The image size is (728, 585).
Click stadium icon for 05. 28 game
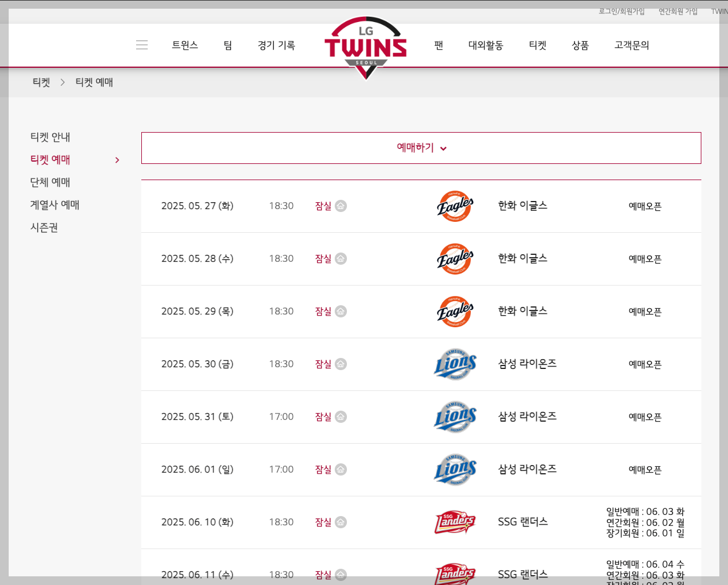(x=341, y=259)
